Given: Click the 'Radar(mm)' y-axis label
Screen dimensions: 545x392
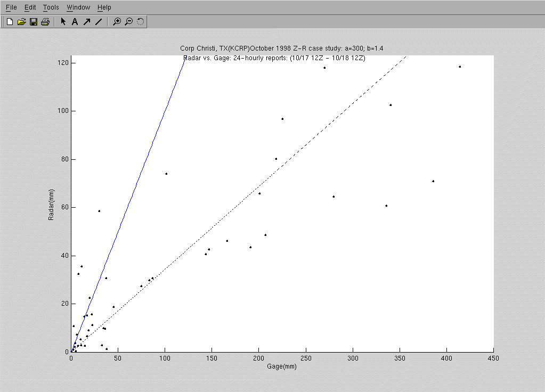Looking at the screenshot, I should click(51, 205).
